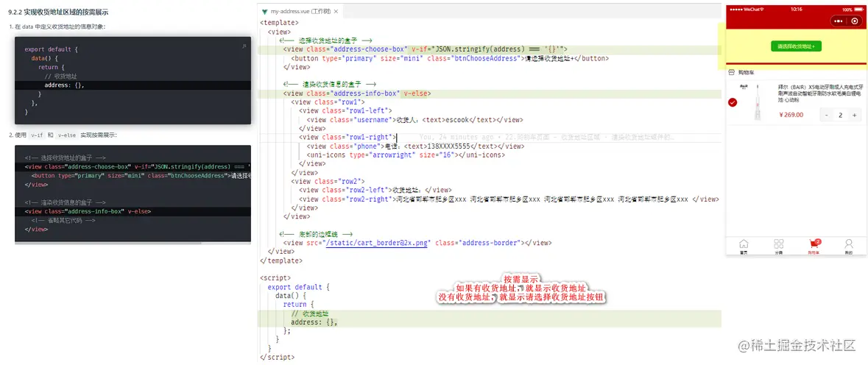868x365 pixels.
Task: Click the 10:16 clock in phone status bar
Action: (796, 10)
